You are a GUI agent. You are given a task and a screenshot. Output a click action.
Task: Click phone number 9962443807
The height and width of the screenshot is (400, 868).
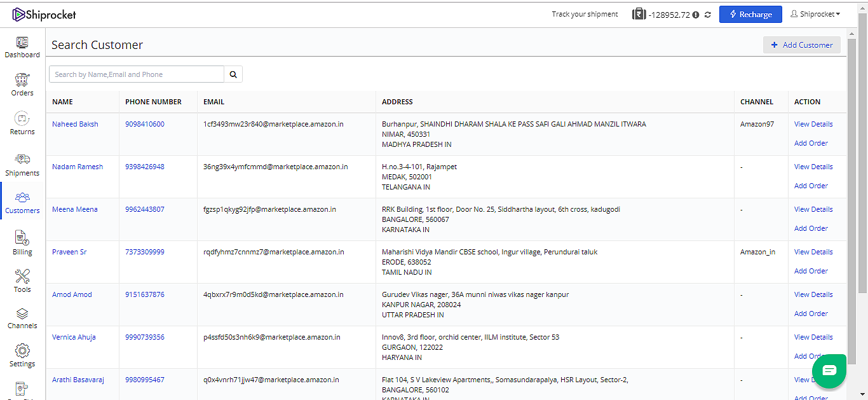[145, 209]
